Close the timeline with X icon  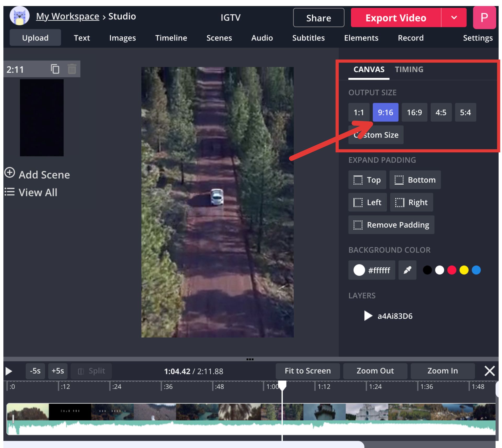[489, 371]
